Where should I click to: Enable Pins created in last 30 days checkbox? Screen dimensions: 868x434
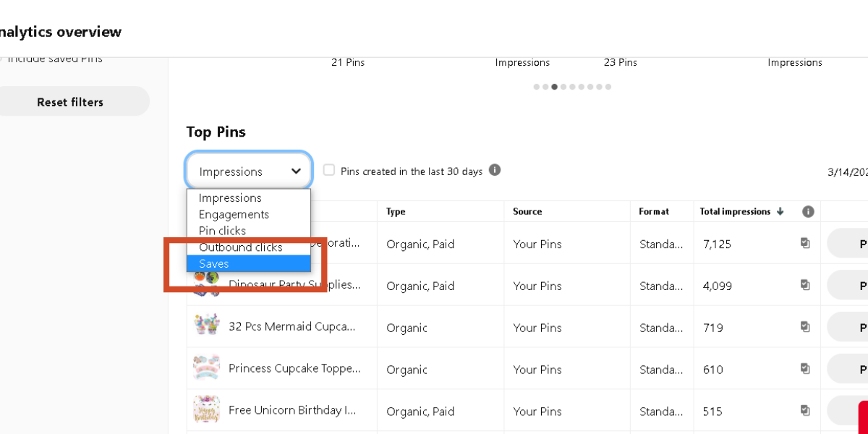coord(329,170)
